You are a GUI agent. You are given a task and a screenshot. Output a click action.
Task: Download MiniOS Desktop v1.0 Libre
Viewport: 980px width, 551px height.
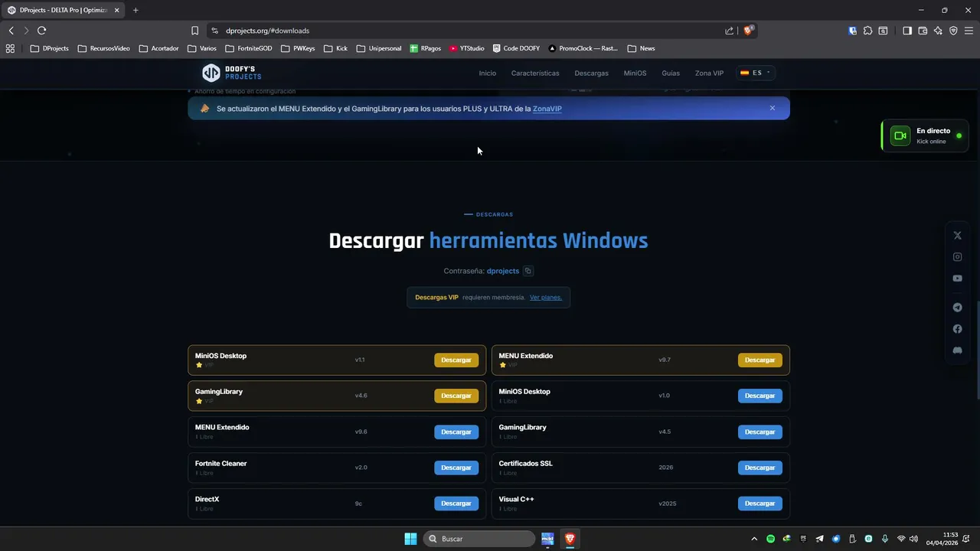(760, 396)
